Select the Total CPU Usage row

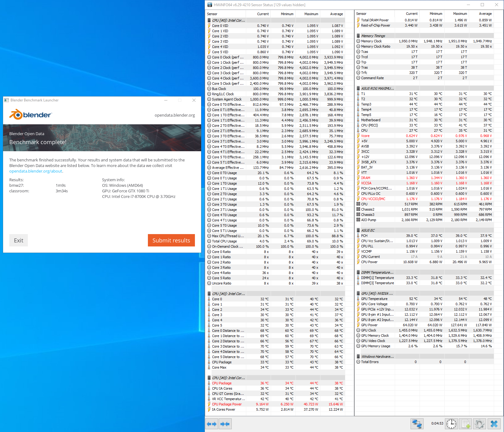(x=275, y=241)
